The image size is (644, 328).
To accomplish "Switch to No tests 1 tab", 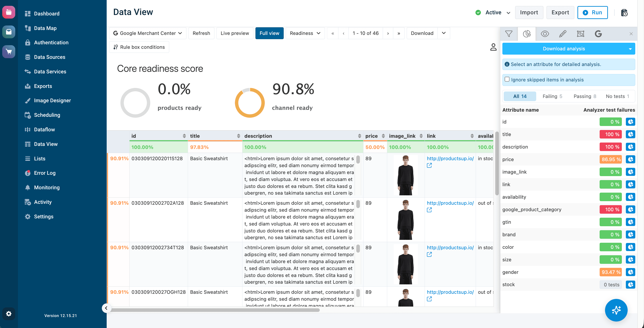I will [x=617, y=96].
